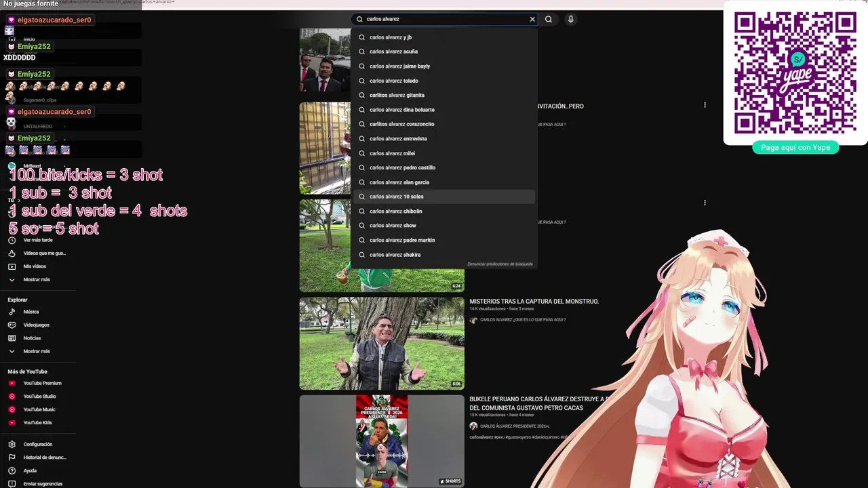Pick highlighted suggestion 'carlos alvarez 10 soles'

[444, 197]
